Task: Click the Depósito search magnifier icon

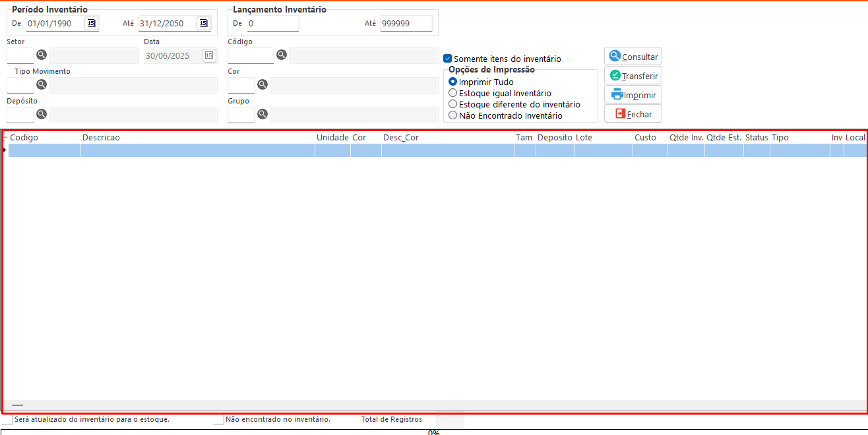Action: [42, 114]
